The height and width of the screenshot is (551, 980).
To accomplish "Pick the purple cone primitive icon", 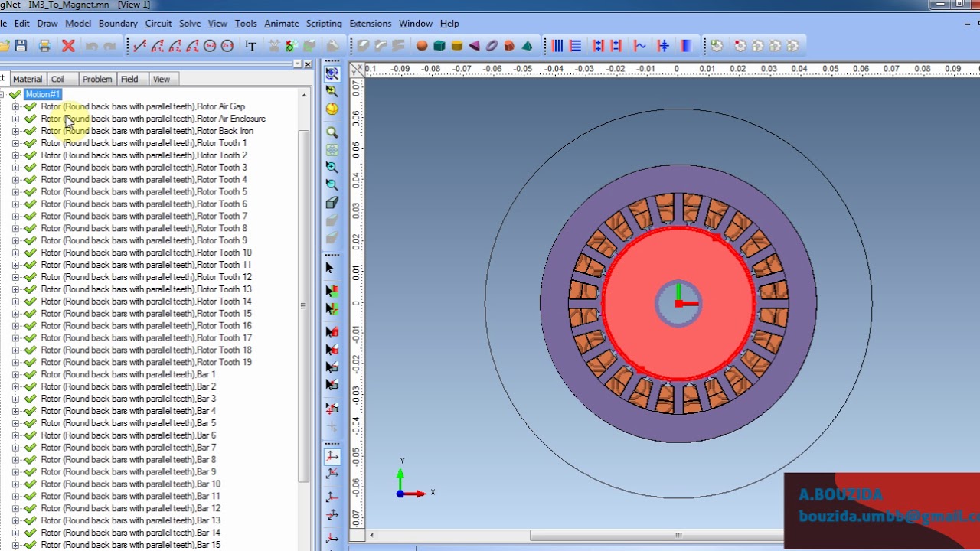I will point(475,46).
